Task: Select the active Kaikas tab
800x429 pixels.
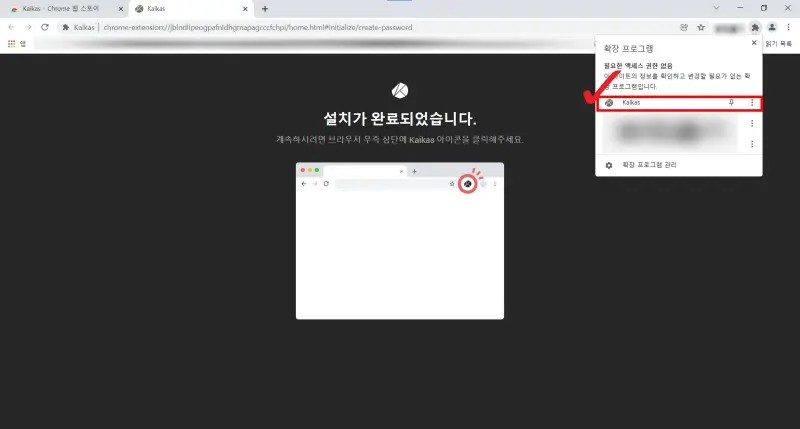Action: 191,9
